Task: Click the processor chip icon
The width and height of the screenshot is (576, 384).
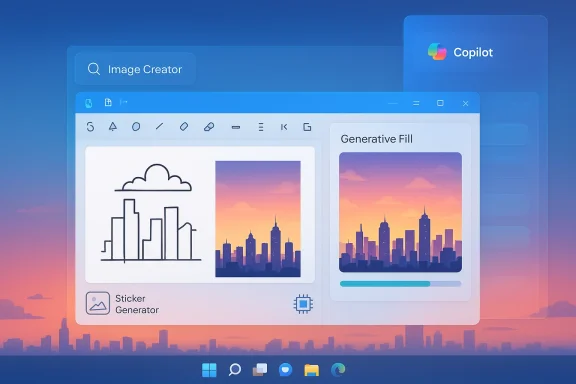Action: point(303,304)
